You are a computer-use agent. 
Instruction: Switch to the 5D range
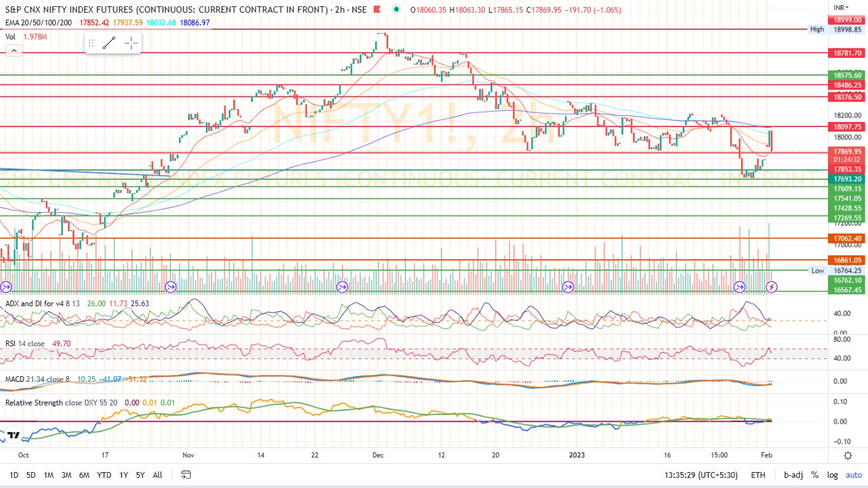31,475
